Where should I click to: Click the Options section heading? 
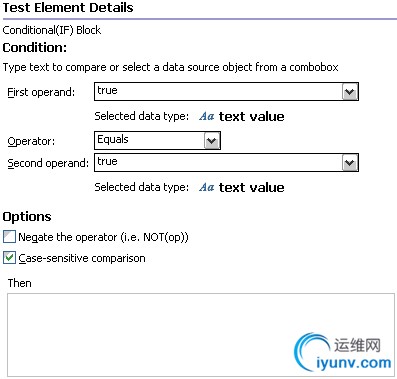click(27, 217)
